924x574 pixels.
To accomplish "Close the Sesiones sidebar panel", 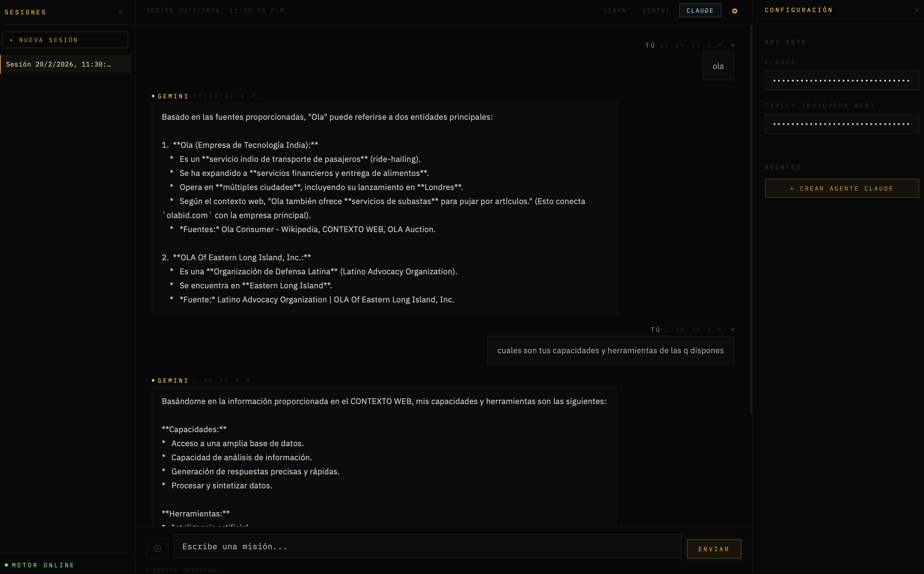I will point(121,12).
